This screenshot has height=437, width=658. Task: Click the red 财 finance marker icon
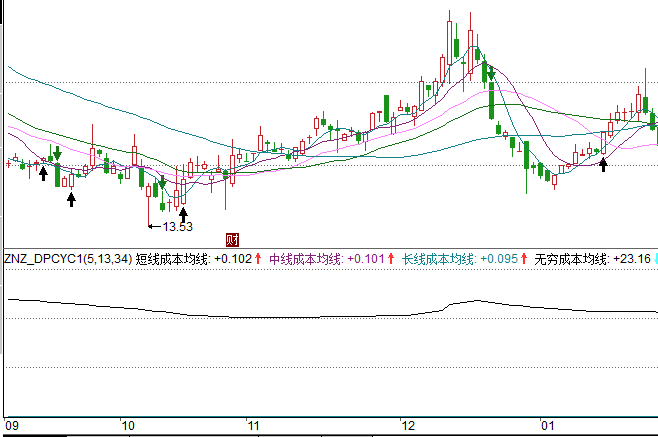tap(233, 239)
